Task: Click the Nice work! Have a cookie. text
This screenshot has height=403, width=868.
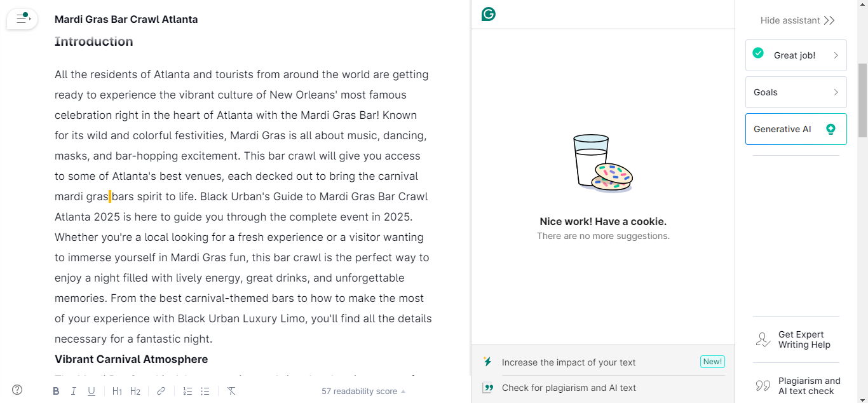Action: click(x=603, y=222)
